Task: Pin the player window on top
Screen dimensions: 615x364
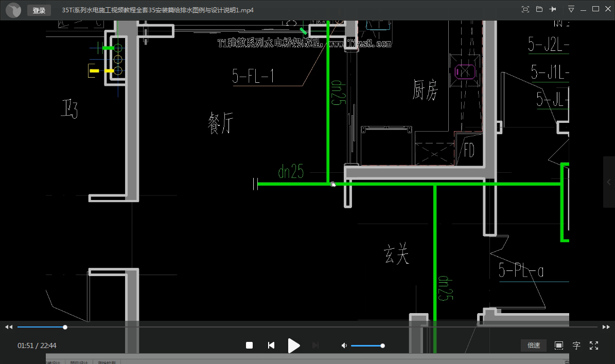Action: click(553, 9)
